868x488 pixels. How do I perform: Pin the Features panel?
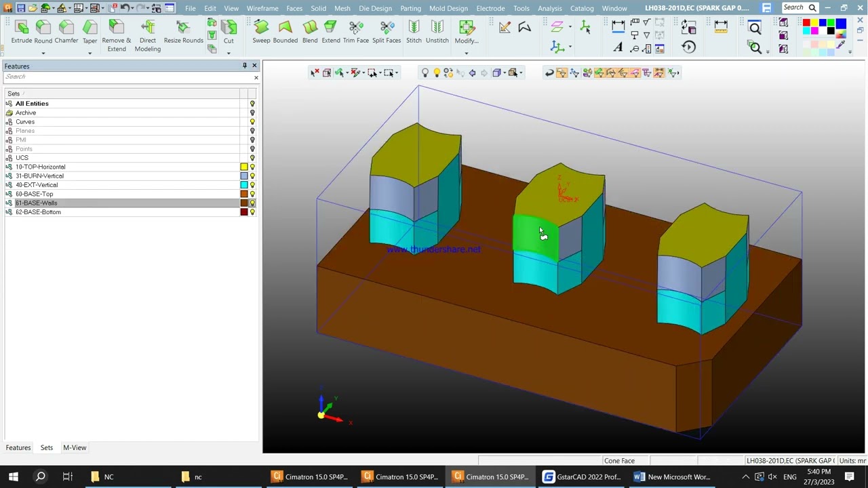coord(245,66)
